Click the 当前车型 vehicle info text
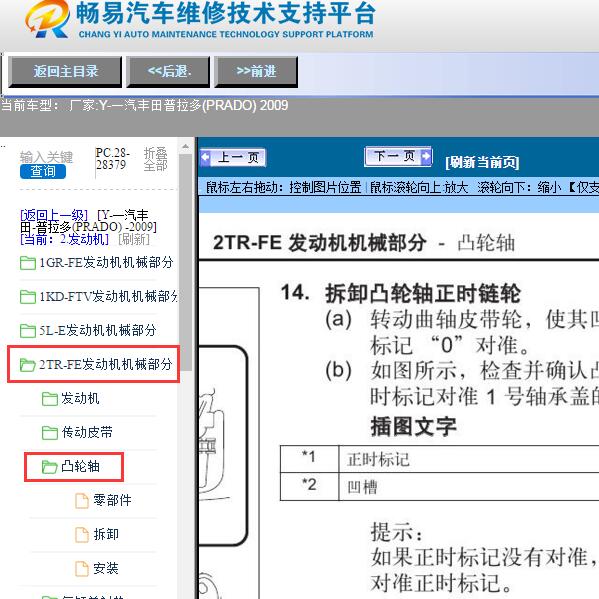Viewport: 599px width, 599px height. point(144,105)
